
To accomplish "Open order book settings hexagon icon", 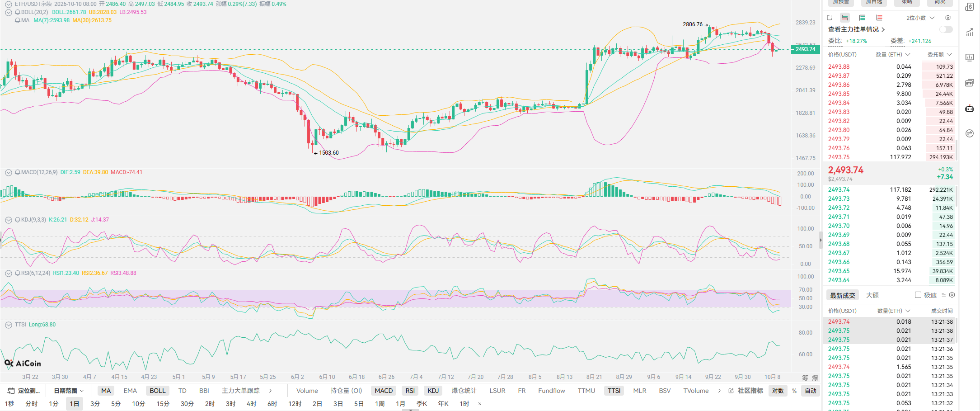I will click(948, 18).
